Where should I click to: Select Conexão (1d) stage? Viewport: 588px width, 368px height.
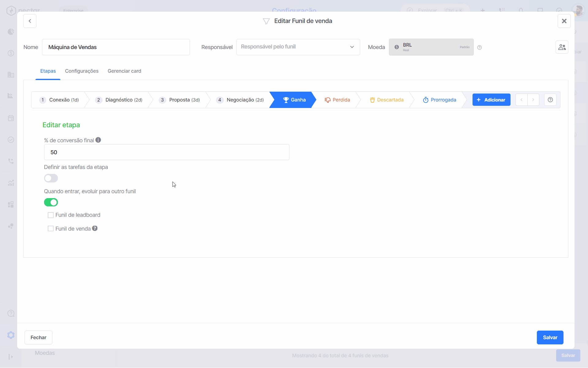59,100
